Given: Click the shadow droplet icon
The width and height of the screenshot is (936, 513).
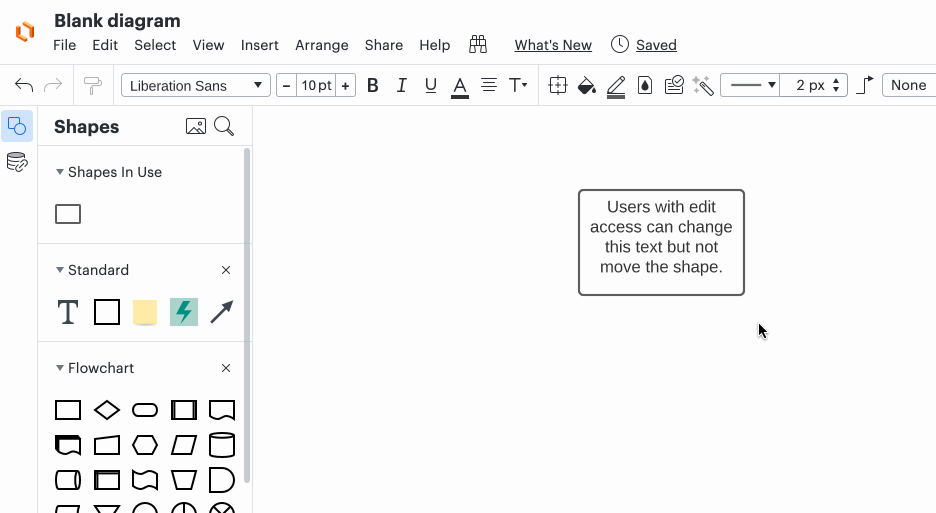Looking at the screenshot, I should [x=645, y=85].
